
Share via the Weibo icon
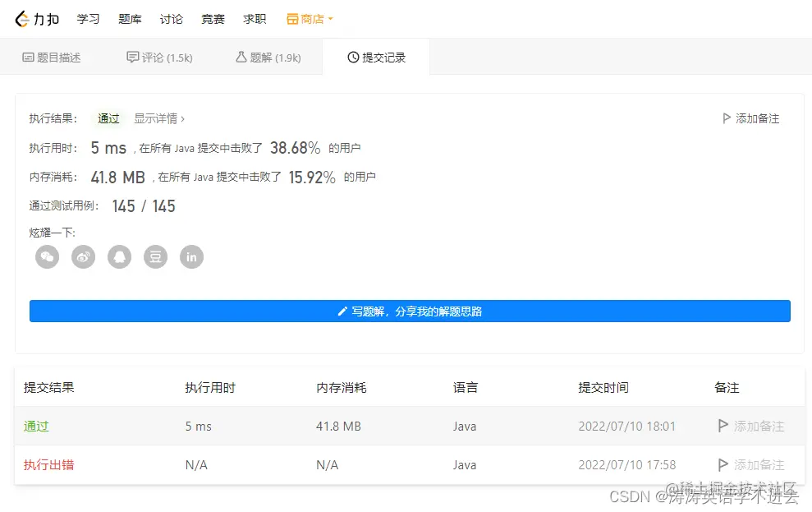point(83,256)
